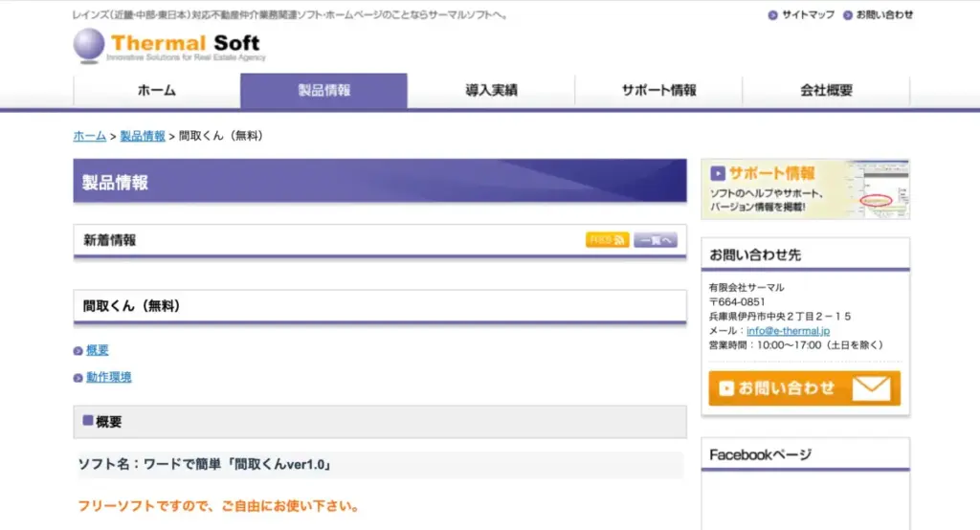Open the サポート情報 navigation tab
The width and height of the screenshot is (980, 530).
click(x=658, y=91)
